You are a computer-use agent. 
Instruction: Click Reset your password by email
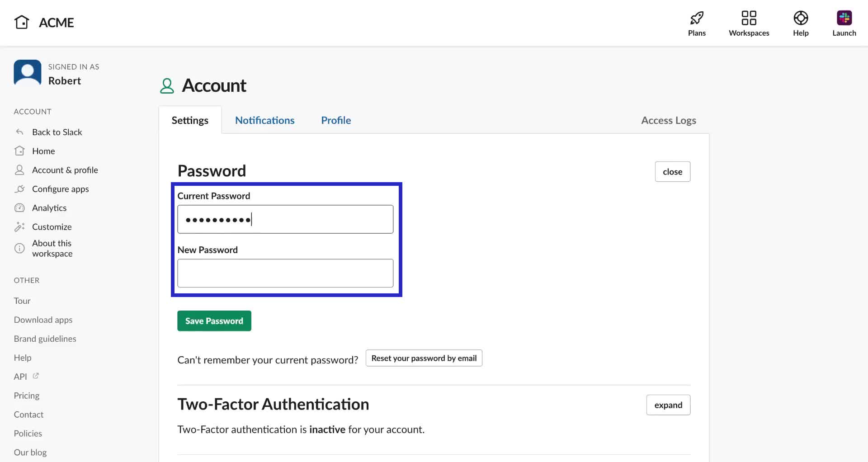(423, 358)
